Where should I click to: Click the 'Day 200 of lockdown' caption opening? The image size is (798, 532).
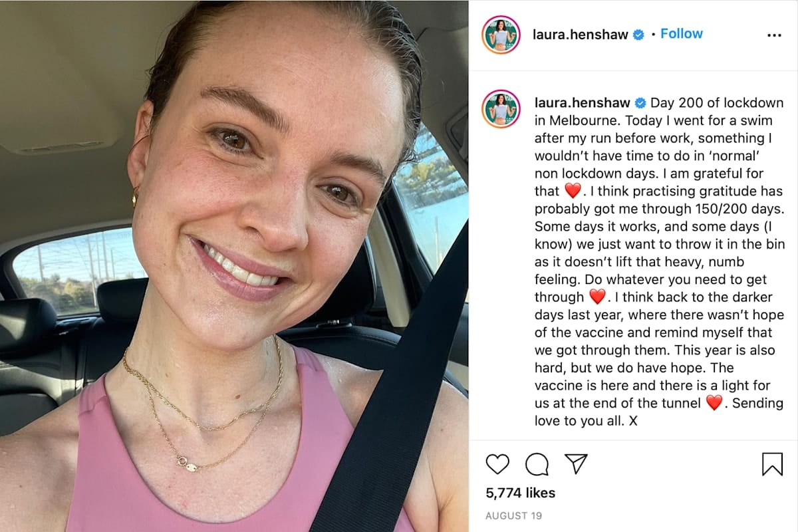pyautogui.click(x=717, y=103)
